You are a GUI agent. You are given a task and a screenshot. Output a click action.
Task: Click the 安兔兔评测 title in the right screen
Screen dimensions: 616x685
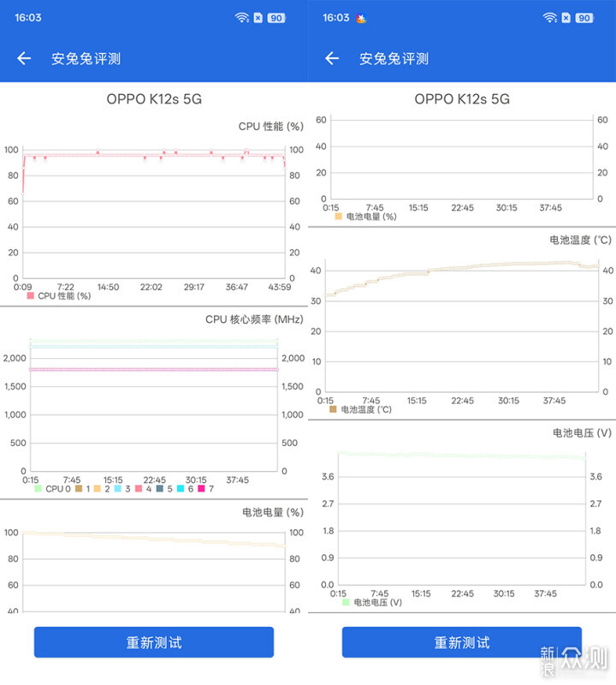[394, 58]
